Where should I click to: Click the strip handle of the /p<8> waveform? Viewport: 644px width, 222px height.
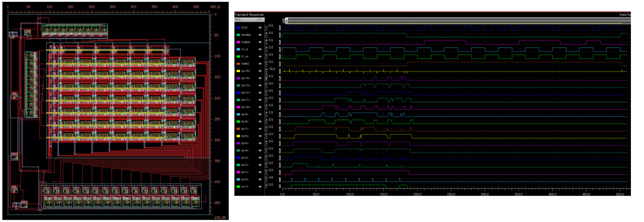point(280,122)
